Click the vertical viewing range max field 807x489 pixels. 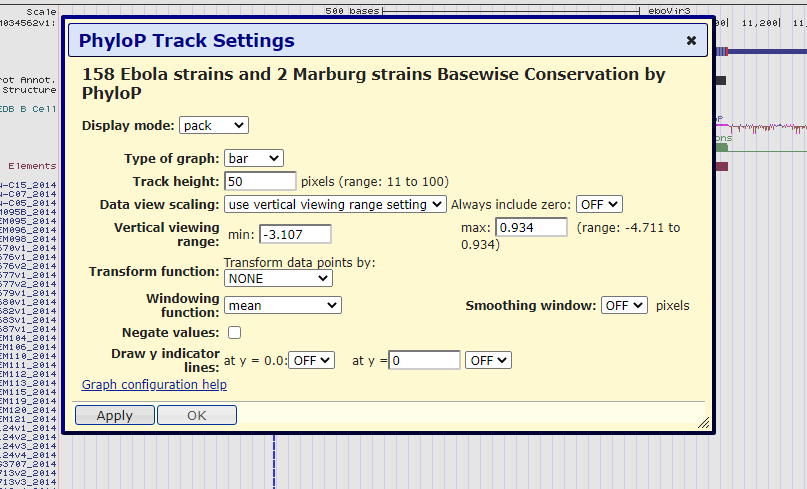coord(531,228)
